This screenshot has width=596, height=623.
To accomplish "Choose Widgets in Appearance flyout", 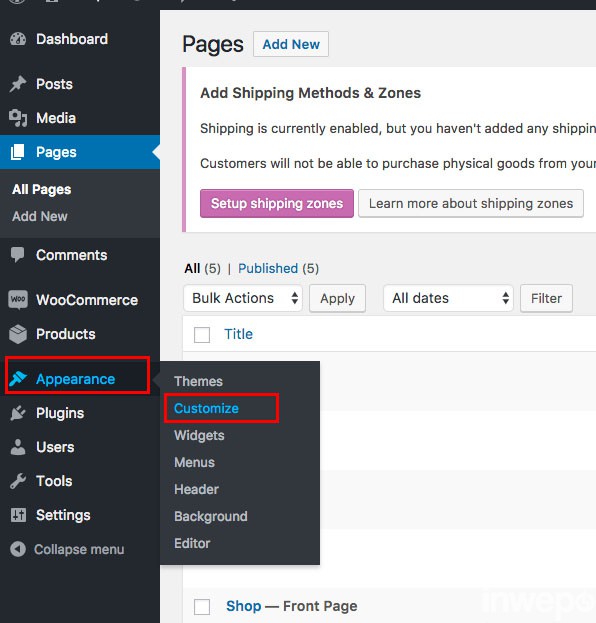I will [199, 435].
